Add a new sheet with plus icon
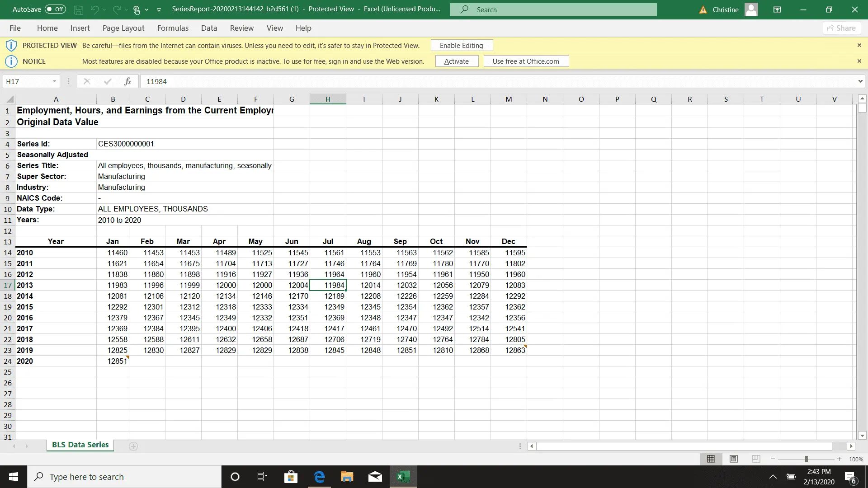Viewport: 868px width, 488px height. click(x=133, y=446)
